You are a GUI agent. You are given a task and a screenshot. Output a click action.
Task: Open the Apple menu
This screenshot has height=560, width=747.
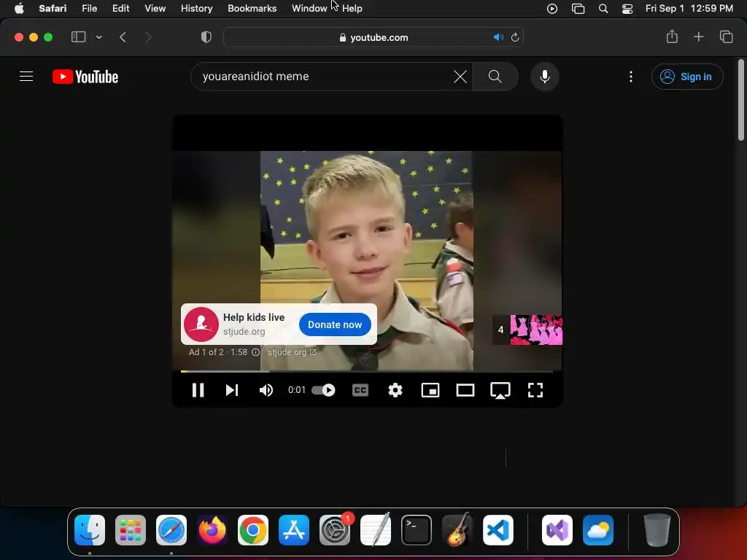coord(19,8)
